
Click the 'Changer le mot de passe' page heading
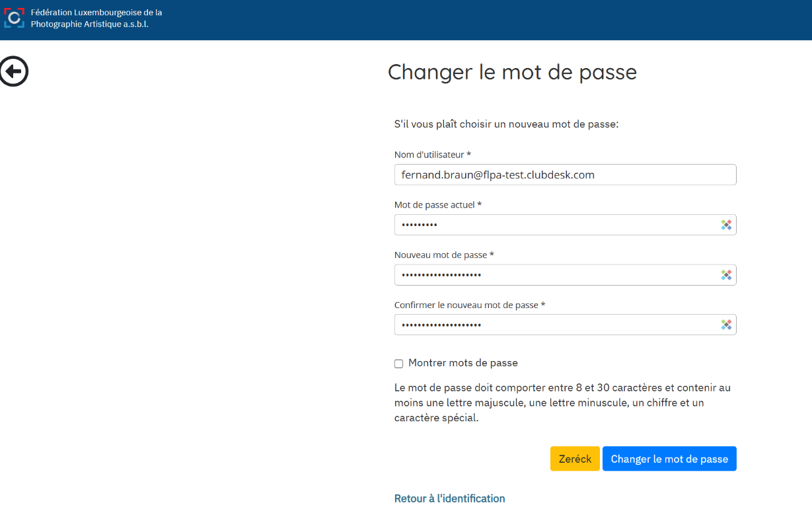tap(512, 72)
